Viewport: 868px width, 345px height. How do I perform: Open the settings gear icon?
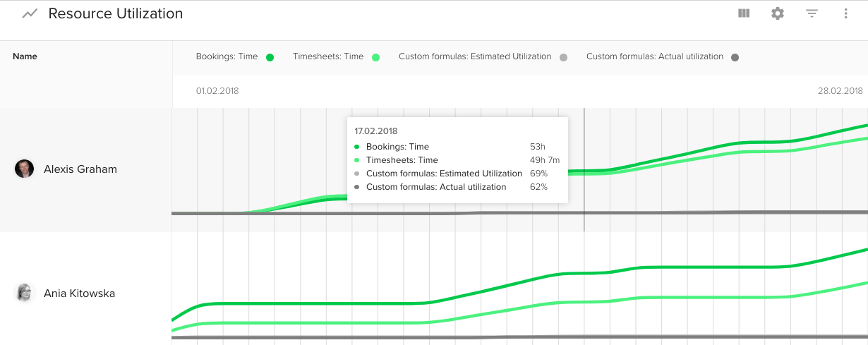[x=778, y=13]
